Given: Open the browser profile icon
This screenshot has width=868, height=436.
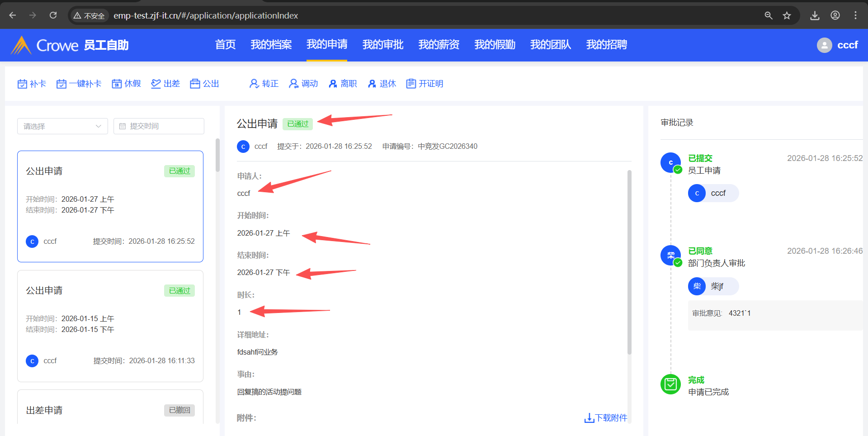Looking at the screenshot, I should click(x=835, y=15).
